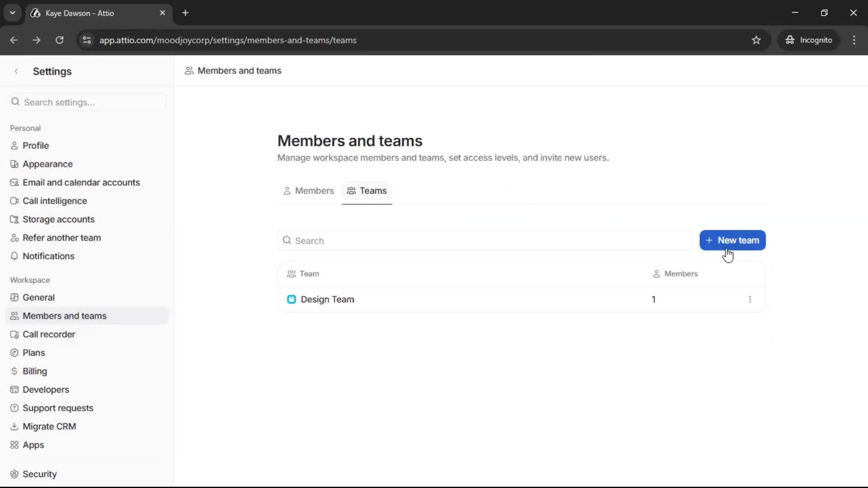The height and width of the screenshot is (488, 868).
Task: Open Apps settings in the sidebar
Action: pyautogui.click(x=33, y=445)
